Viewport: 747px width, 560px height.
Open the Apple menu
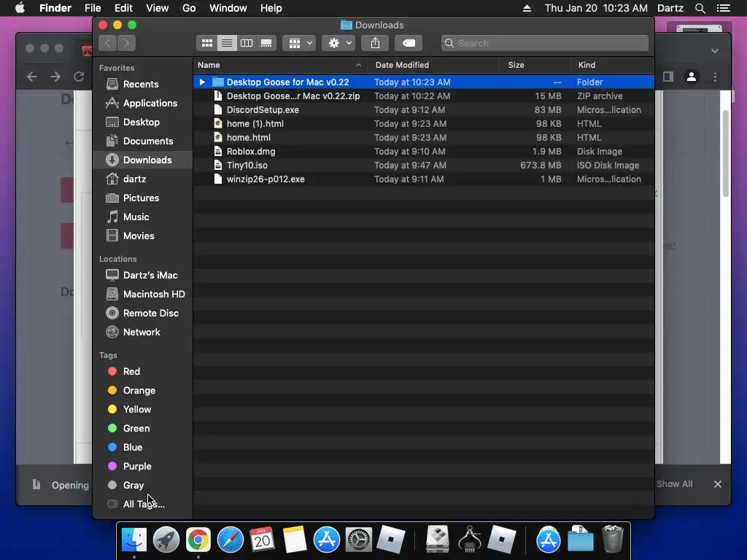pyautogui.click(x=20, y=8)
